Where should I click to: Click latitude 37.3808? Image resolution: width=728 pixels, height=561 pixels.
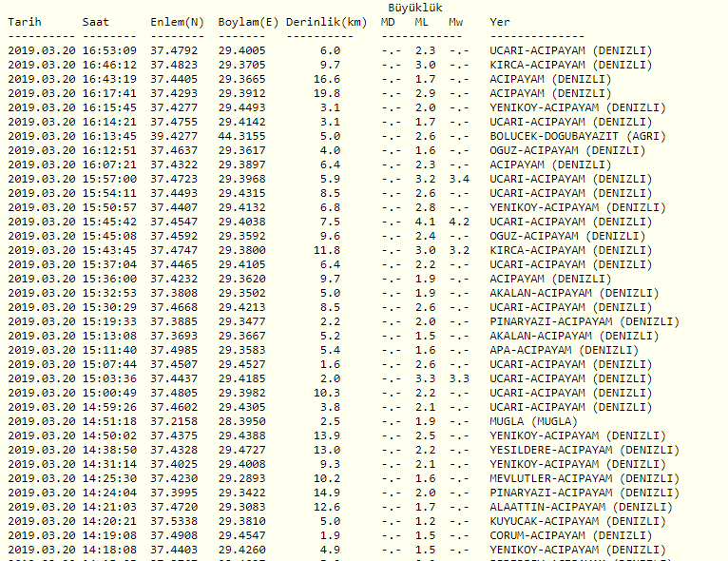pos(174,293)
